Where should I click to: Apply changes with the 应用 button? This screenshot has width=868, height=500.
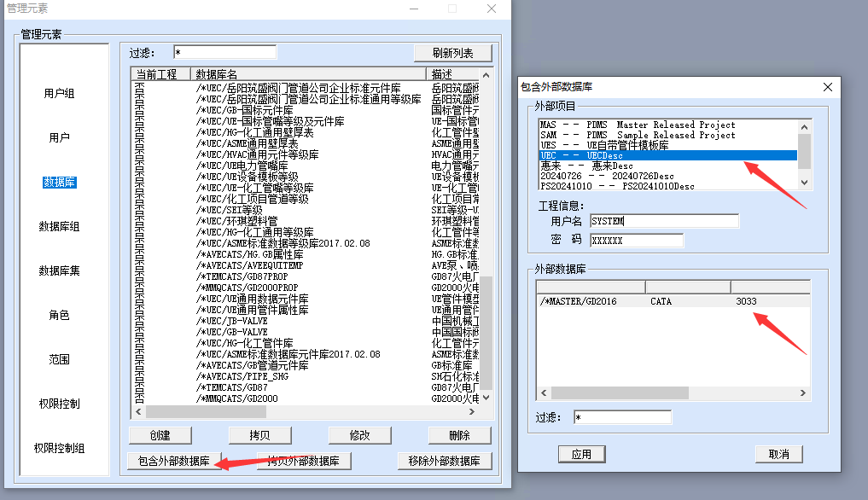click(x=581, y=454)
